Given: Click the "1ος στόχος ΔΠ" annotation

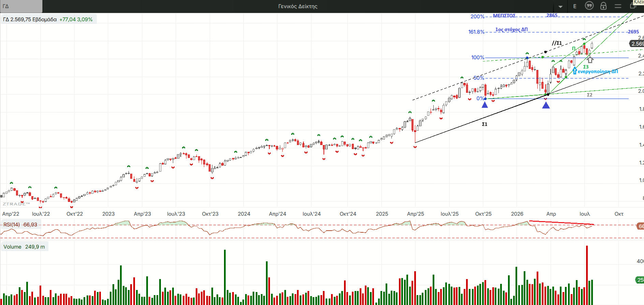Looking at the screenshot, I should coord(511,30).
